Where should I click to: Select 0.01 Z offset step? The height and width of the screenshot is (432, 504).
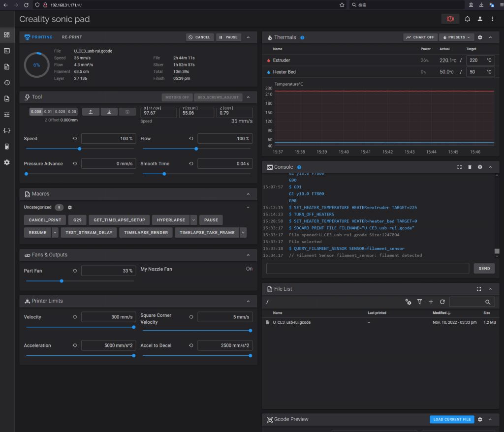(48, 112)
